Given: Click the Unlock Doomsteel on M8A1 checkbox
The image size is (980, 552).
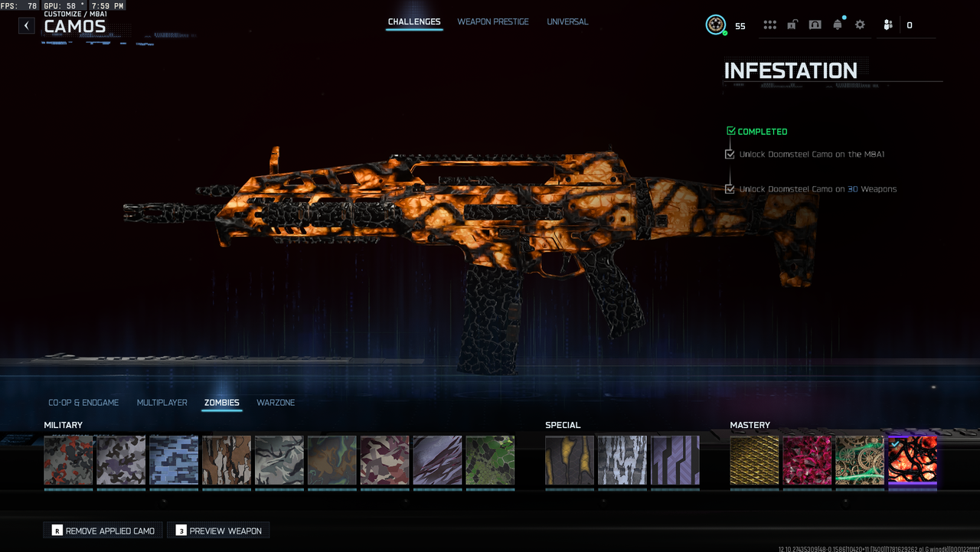Looking at the screenshot, I should pos(730,155).
